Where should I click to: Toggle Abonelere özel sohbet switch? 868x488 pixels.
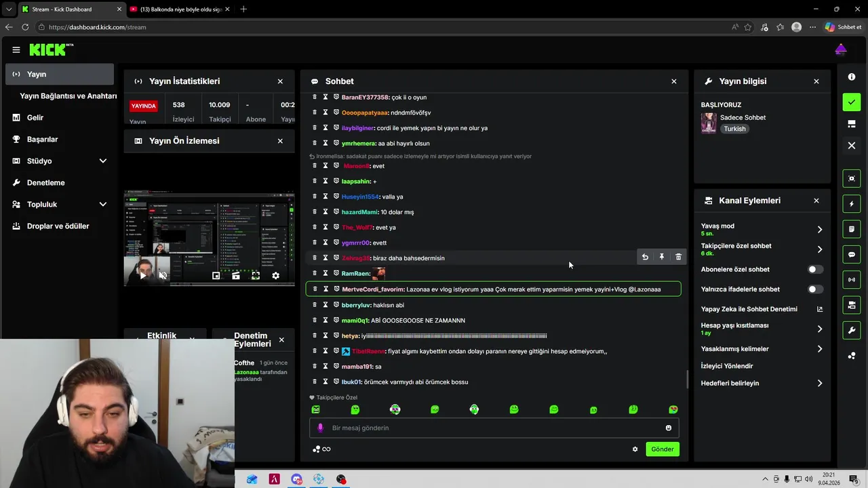point(816,269)
